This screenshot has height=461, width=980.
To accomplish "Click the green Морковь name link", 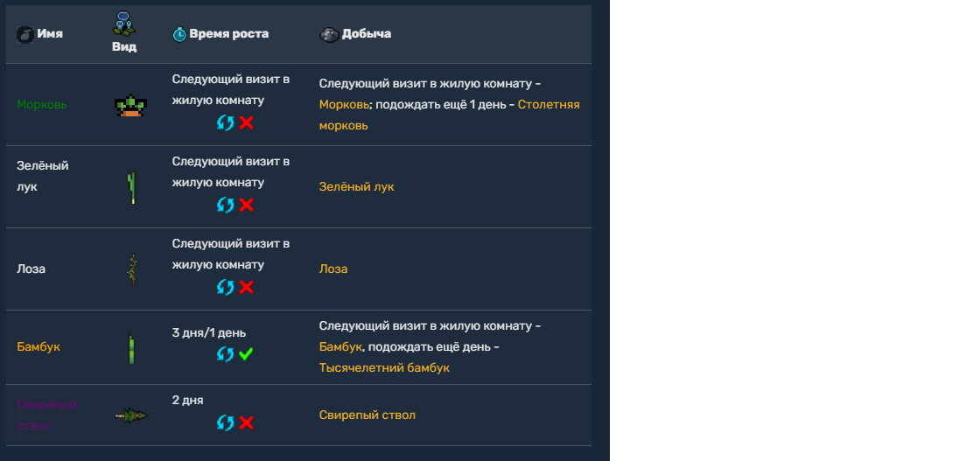I will coord(42,105).
